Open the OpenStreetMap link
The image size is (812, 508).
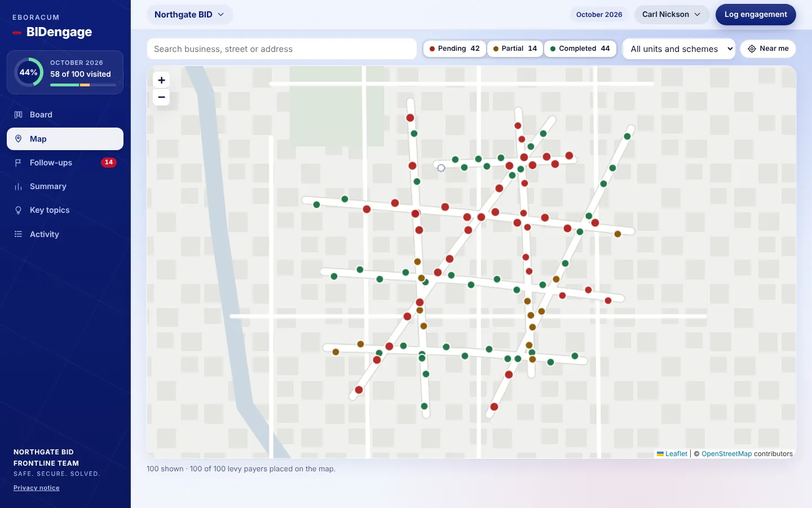tap(726, 454)
